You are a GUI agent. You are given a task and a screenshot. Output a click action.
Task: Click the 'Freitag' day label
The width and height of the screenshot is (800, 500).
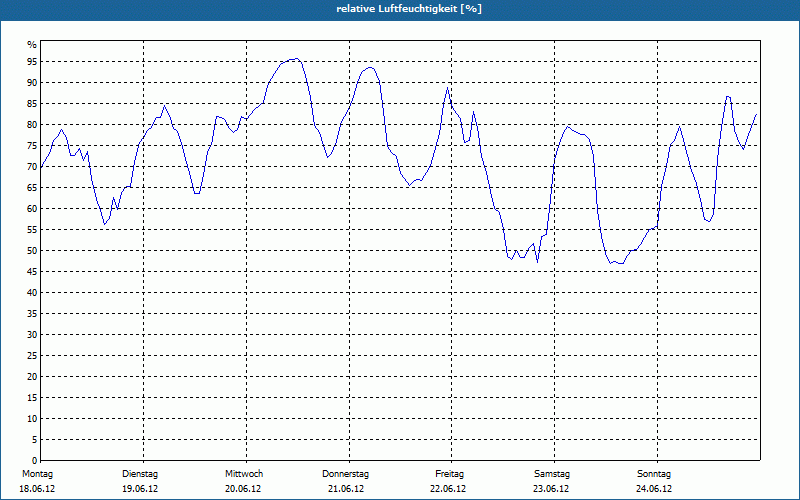pyautogui.click(x=449, y=474)
